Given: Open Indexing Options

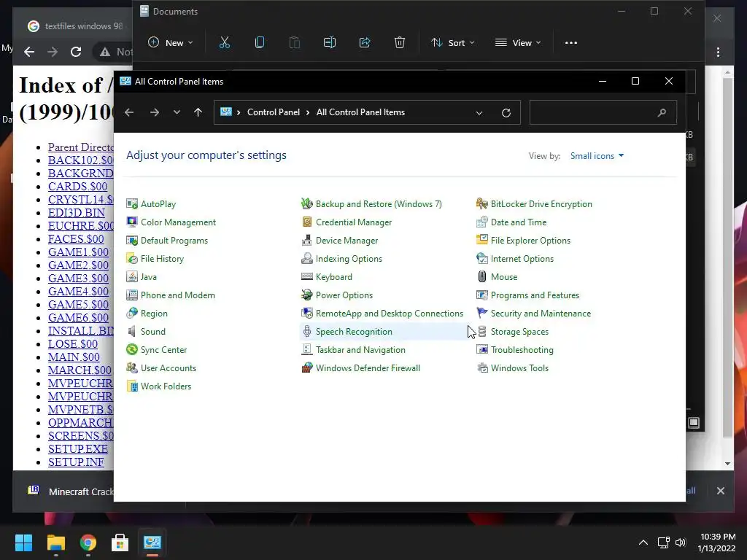Looking at the screenshot, I should click(341, 259).
